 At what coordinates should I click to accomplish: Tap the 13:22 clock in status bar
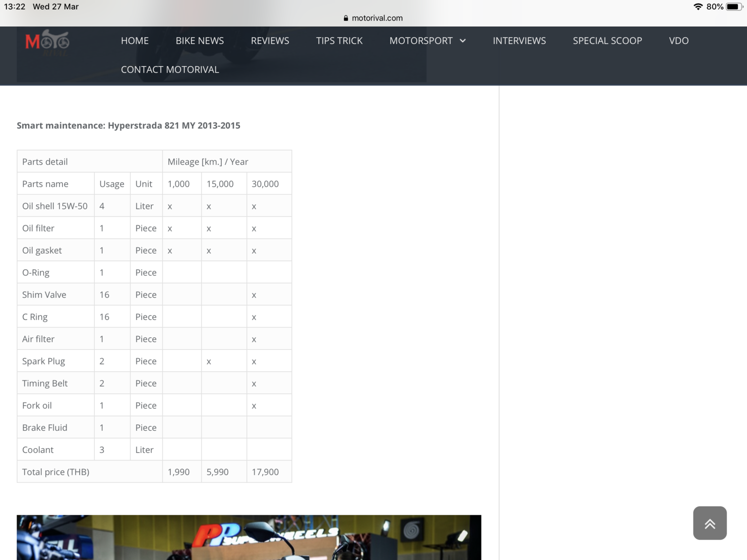click(15, 7)
